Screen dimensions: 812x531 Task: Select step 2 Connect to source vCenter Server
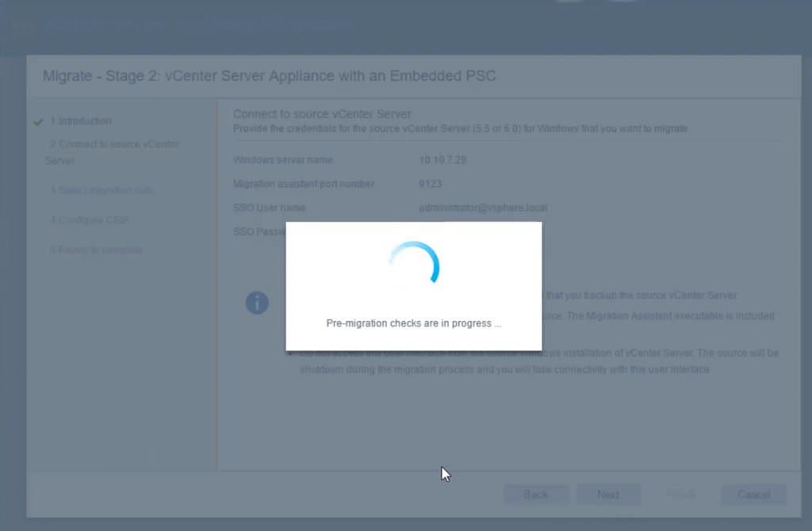coord(112,152)
